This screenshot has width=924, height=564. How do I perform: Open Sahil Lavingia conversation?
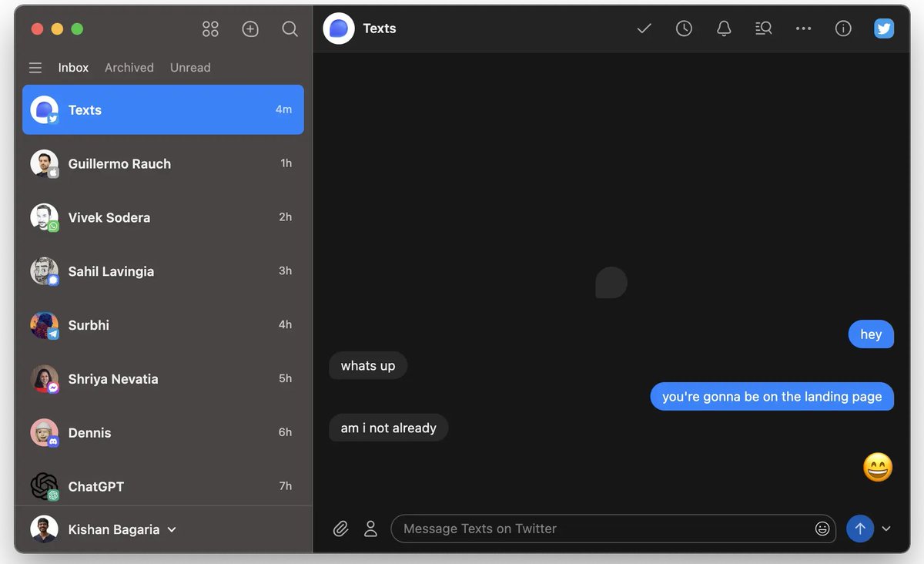[x=163, y=271]
